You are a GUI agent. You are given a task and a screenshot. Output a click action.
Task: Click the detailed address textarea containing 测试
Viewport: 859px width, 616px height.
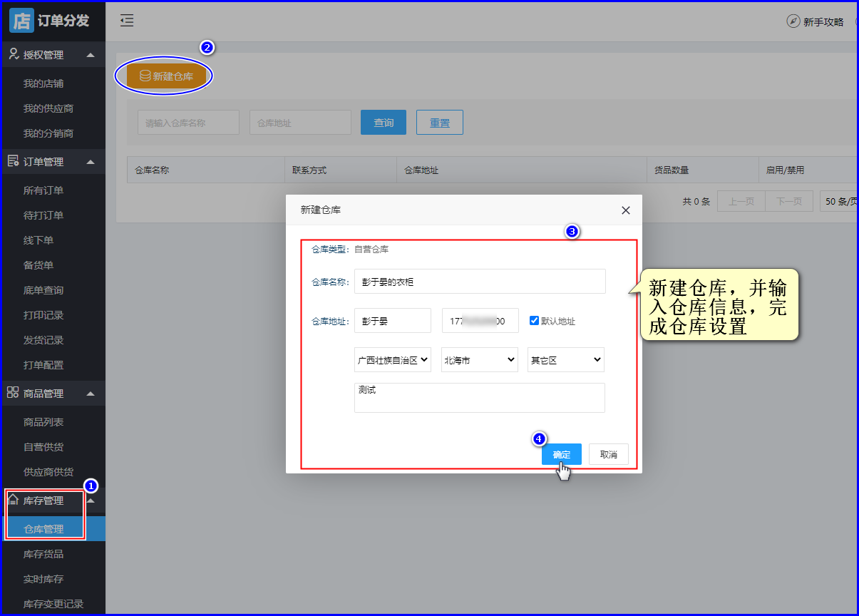pos(479,398)
